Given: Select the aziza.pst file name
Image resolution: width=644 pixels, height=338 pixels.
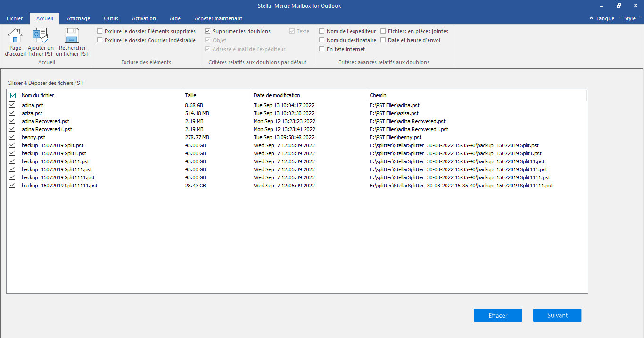Looking at the screenshot, I should (x=32, y=113).
